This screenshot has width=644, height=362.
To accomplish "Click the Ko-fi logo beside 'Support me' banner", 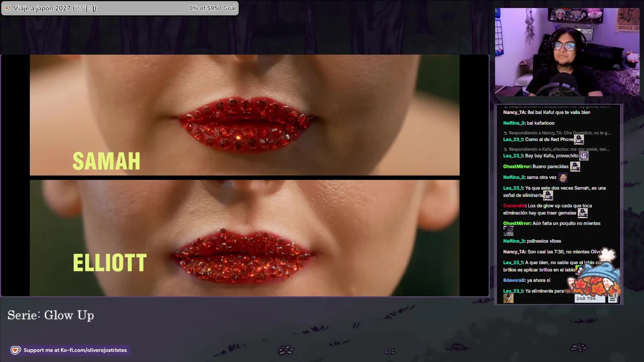I will click(x=16, y=350).
